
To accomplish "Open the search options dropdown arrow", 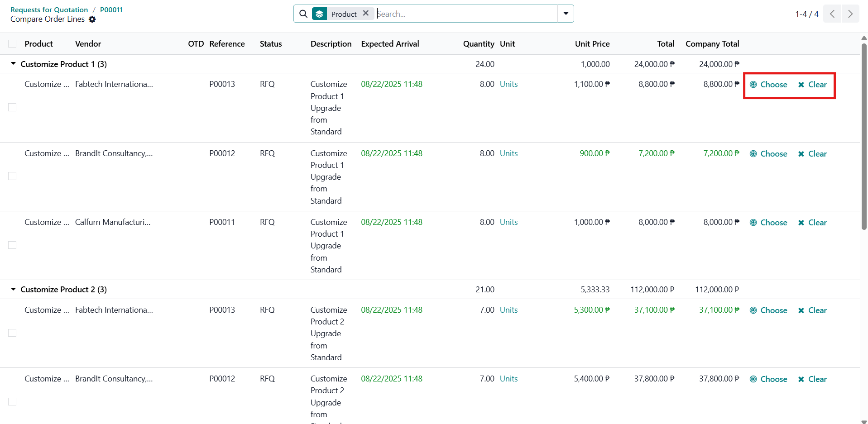I will [566, 14].
